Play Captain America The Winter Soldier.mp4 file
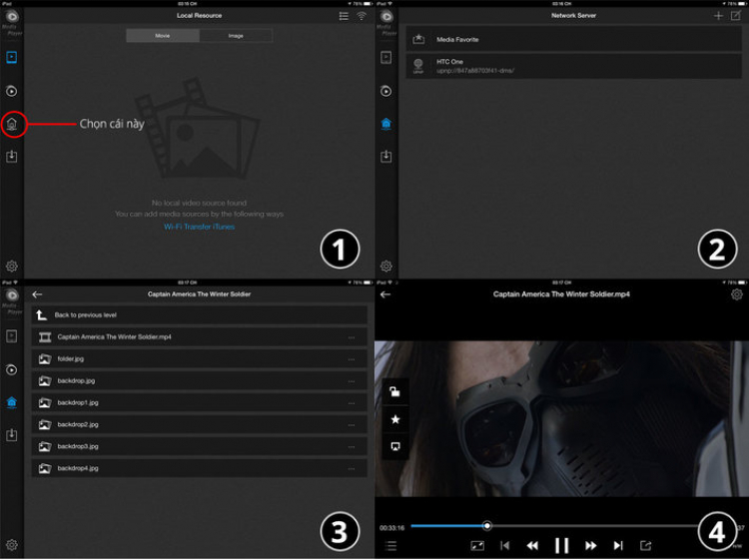 coord(199,337)
